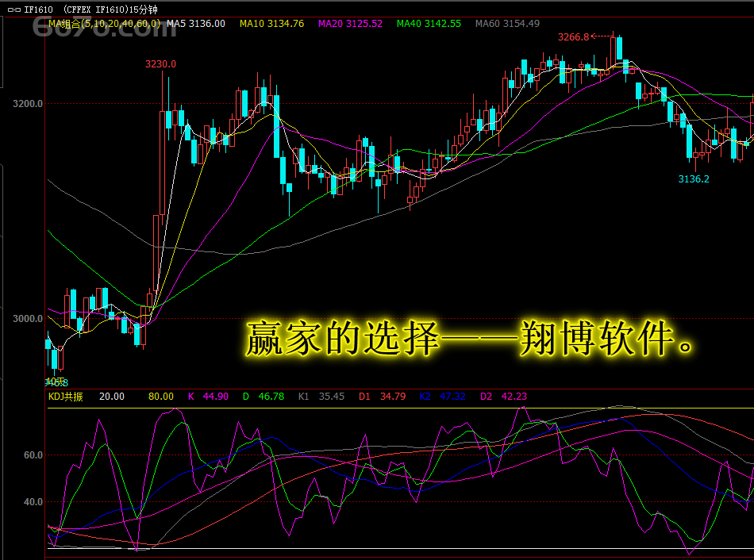
Task: Select the 20.00 KDJ parameter
Action: coord(112,397)
